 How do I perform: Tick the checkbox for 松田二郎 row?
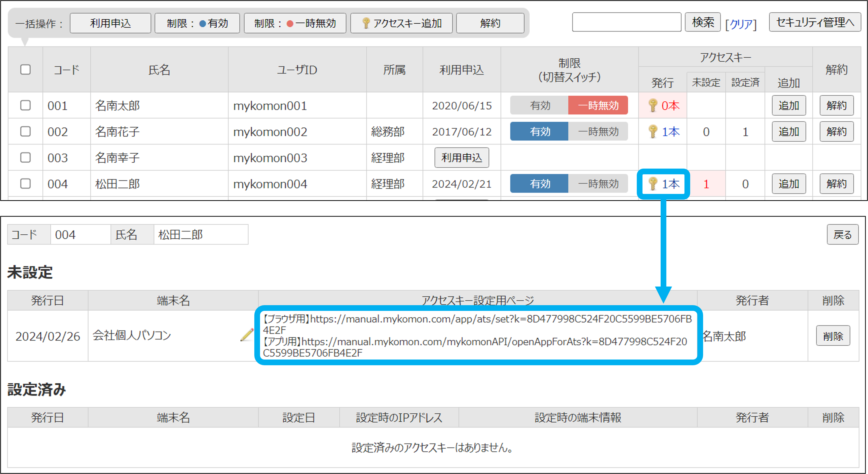pos(25,184)
